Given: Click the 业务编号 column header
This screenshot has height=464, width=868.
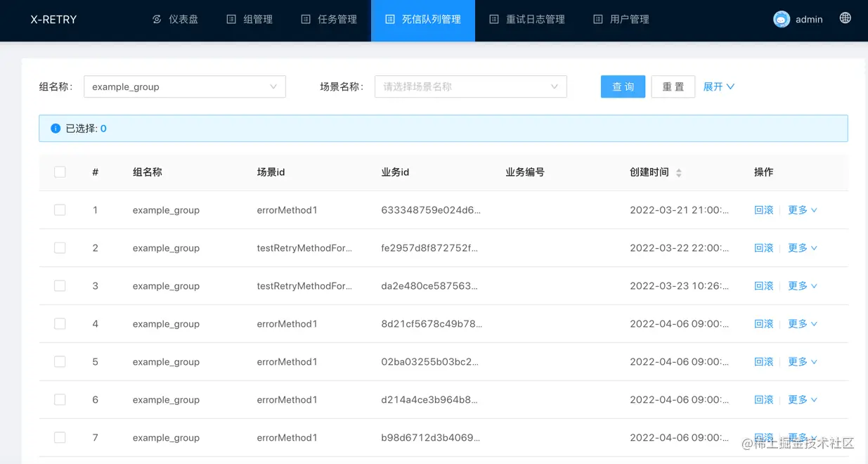Looking at the screenshot, I should [x=525, y=172].
